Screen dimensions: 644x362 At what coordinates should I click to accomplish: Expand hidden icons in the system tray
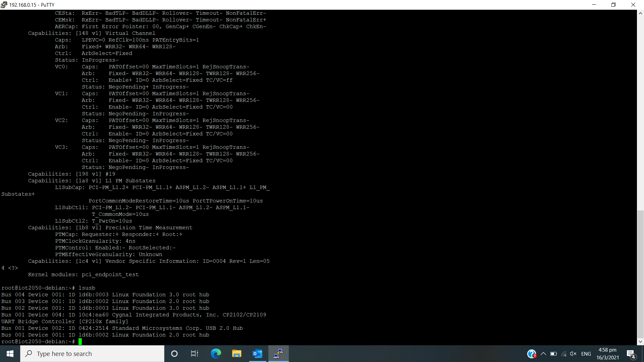pyautogui.click(x=544, y=354)
